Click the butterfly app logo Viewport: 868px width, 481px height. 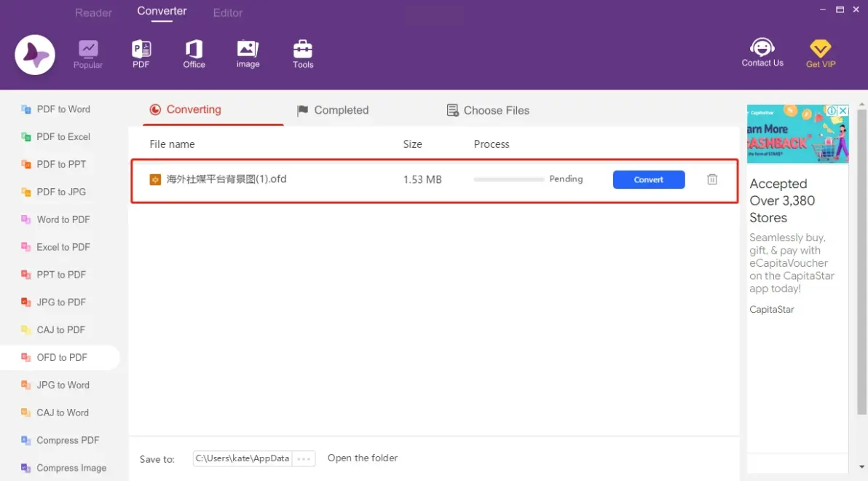(35, 55)
